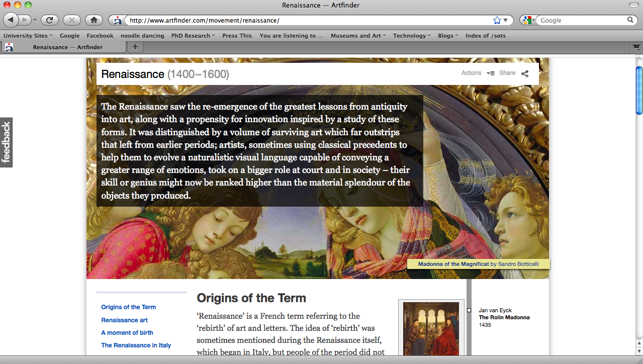Open Madonna of the Magnificat caption link

click(453, 264)
